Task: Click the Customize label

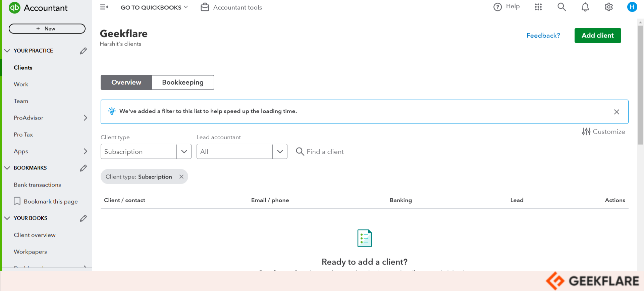Action: point(609,132)
